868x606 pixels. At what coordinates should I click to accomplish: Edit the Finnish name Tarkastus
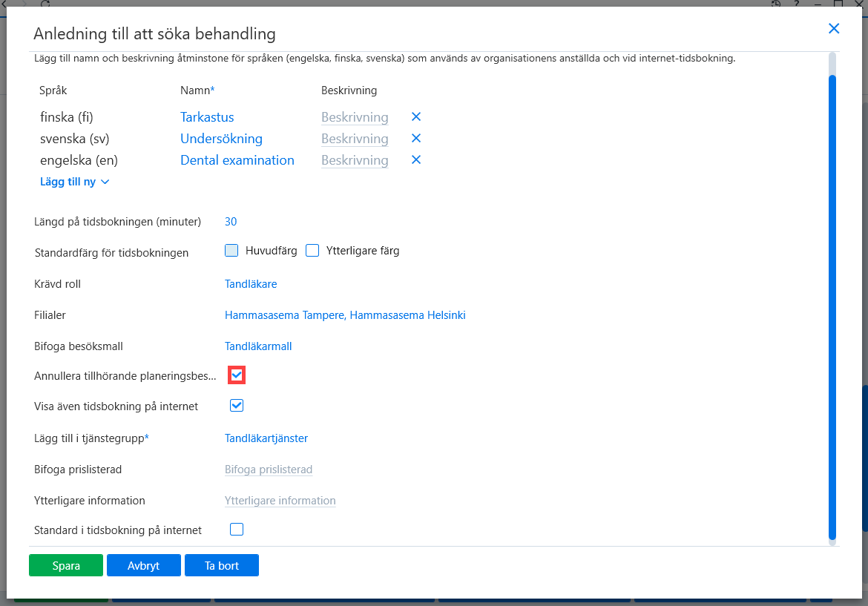[x=207, y=117]
